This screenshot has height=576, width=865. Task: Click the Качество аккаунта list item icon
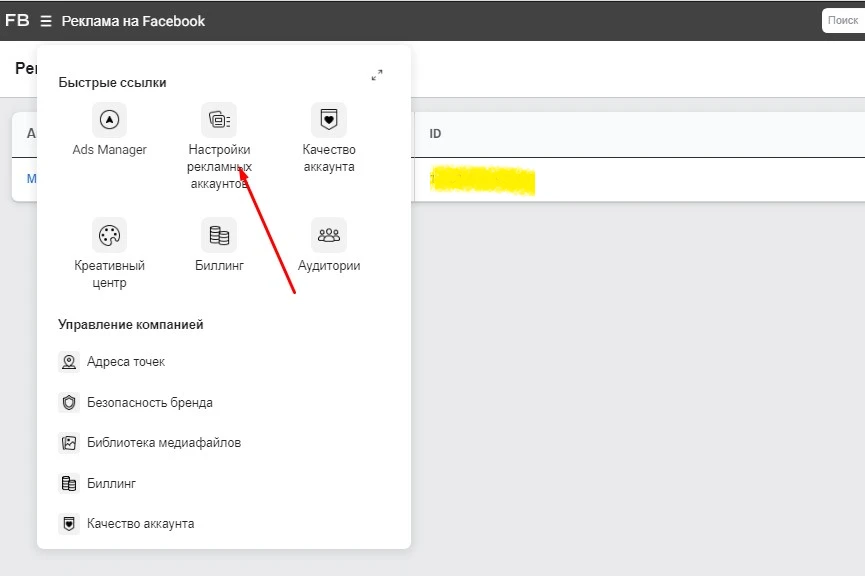click(x=69, y=524)
